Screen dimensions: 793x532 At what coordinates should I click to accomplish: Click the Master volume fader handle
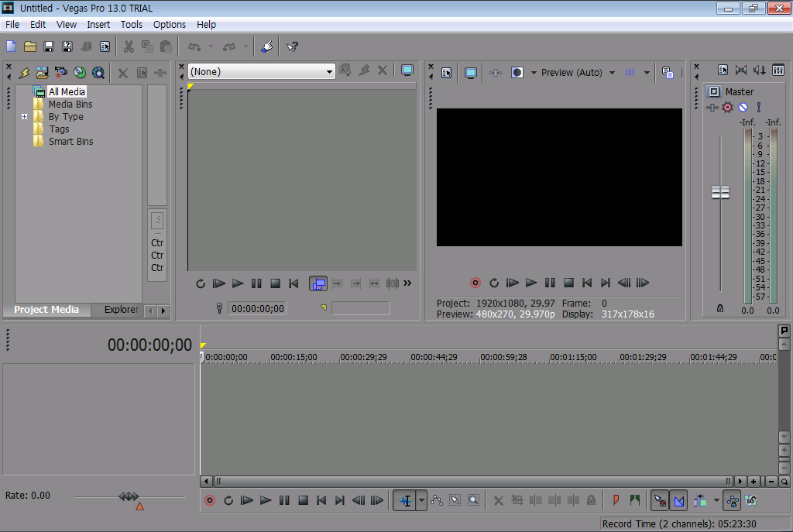tap(720, 192)
